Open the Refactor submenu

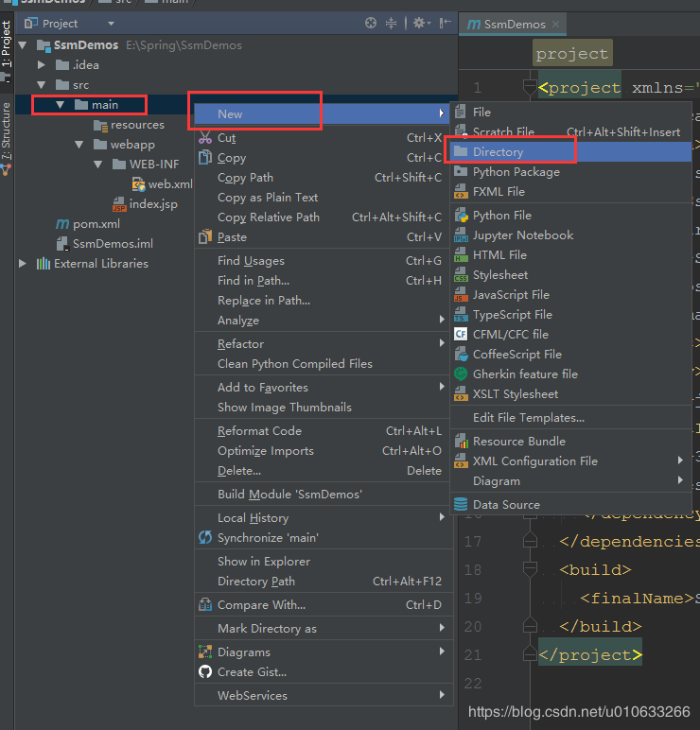click(x=324, y=343)
